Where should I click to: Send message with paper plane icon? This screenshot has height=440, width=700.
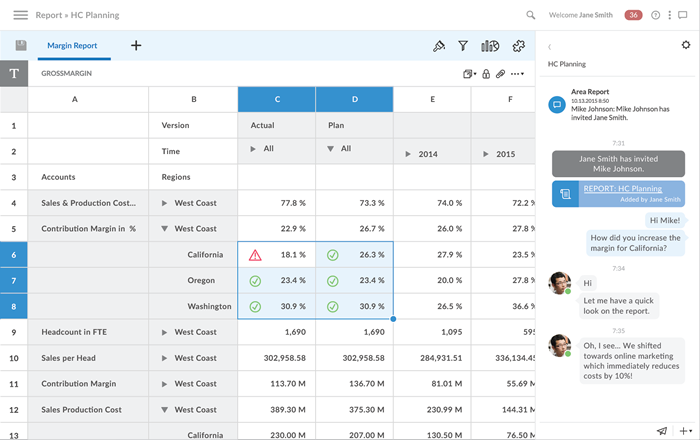tap(662, 430)
